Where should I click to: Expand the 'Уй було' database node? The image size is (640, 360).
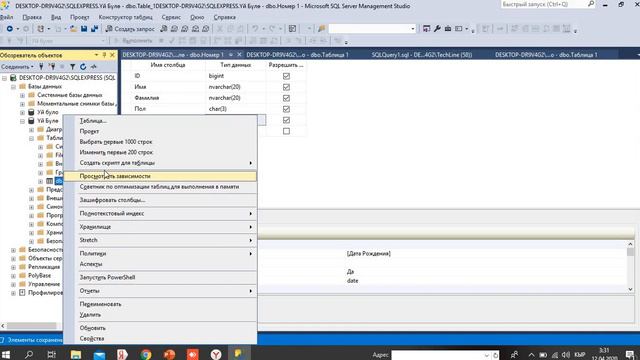[x=22, y=112]
